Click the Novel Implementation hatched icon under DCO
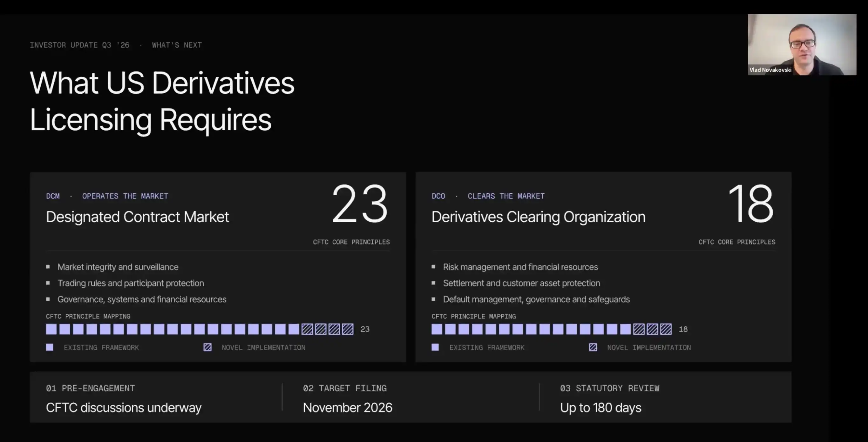The height and width of the screenshot is (442, 868). click(x=593, y=347)
